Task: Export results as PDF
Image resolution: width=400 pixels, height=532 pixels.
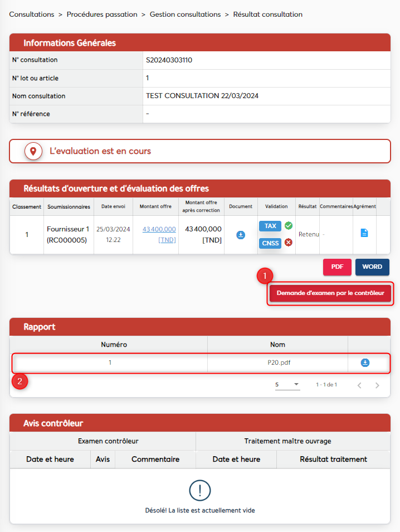Action: click(337, 267)
